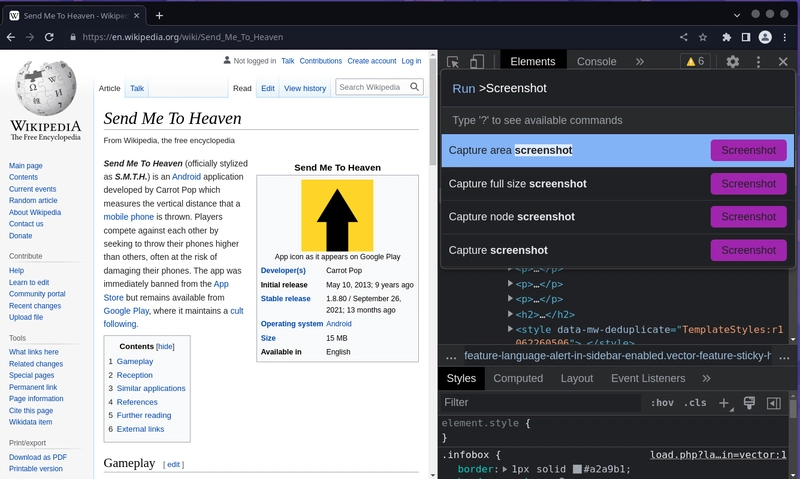Expand the h2 element node
This screenshot has width=800, height=479.
click(510, 314)
